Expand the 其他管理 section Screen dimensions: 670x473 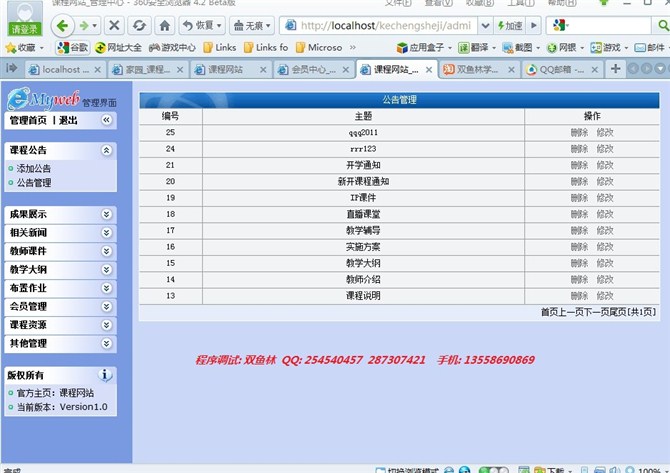106,344
